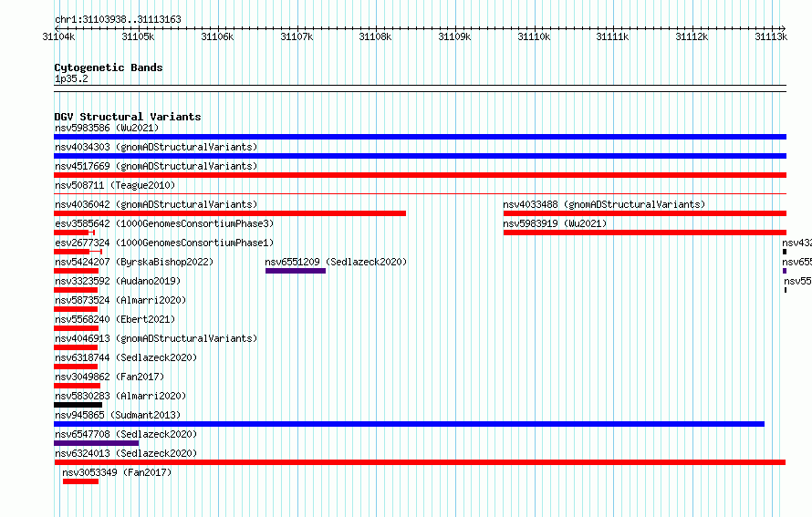812x517 pixels.
Task: Click the red nsv4036042 variant bar
Action: click(230, 213)
